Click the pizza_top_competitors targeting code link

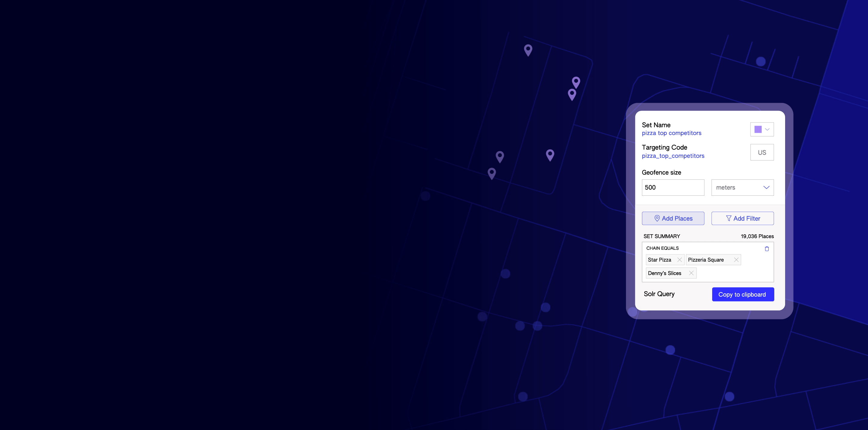(673, 155)
